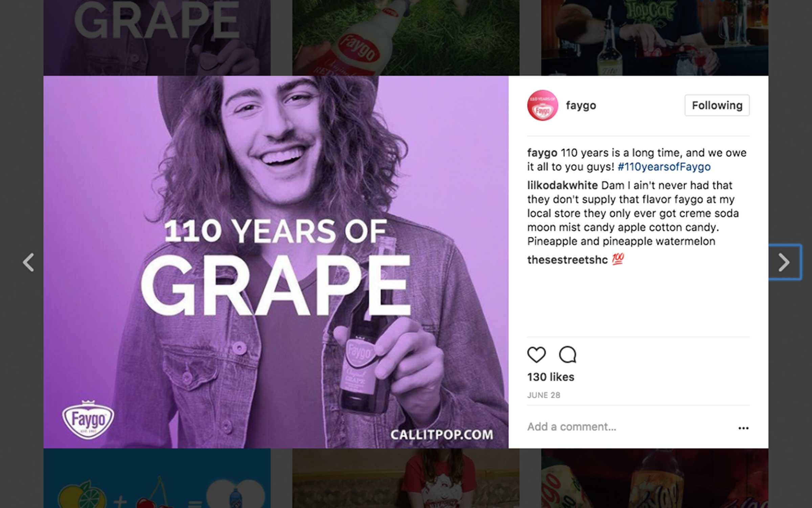
Task: View the 130 likes list
Action: click(x=550, y=377)
